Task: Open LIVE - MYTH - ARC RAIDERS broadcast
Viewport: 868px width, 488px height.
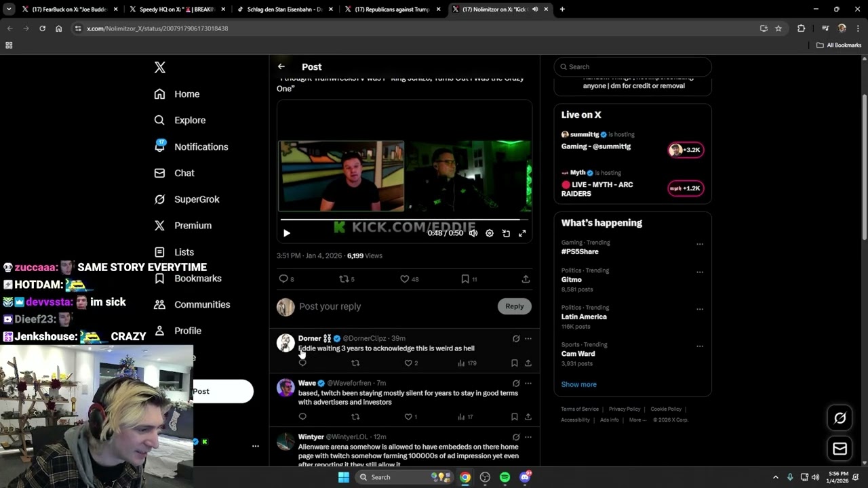Action: tap(632, 184)
